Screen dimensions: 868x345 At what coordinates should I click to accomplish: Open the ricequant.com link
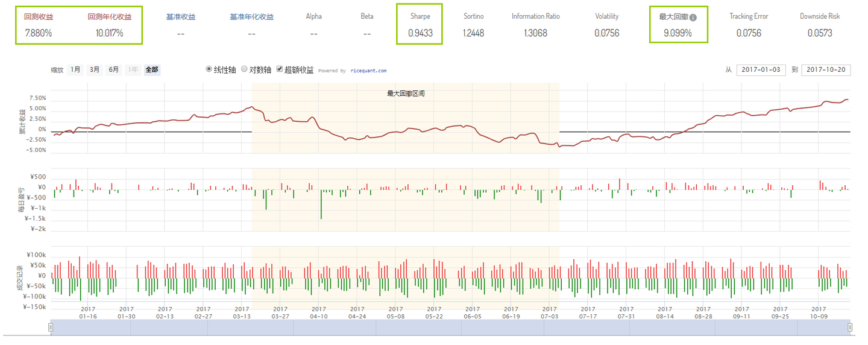point(368,71)
